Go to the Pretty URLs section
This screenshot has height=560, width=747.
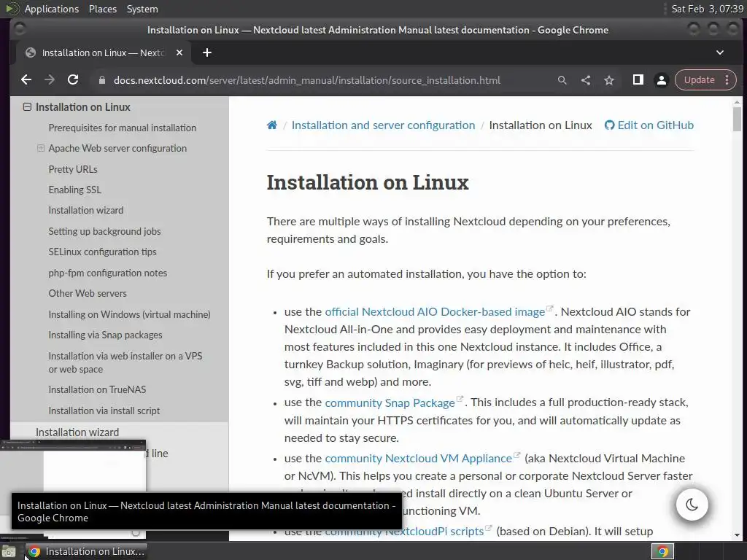(x=73, y=169)
